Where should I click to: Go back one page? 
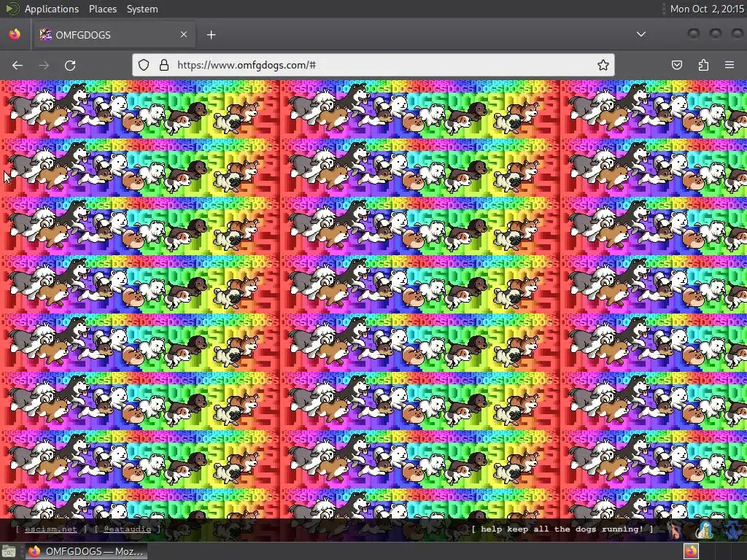[18, 65]
